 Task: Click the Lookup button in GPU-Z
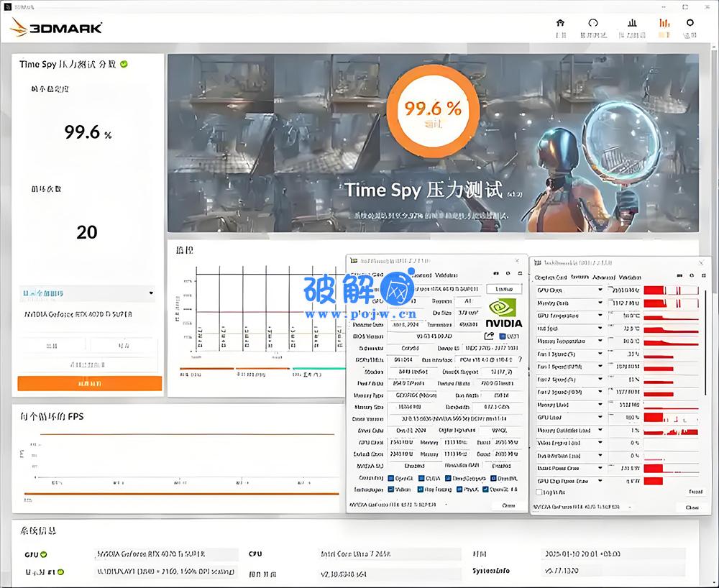pos(503,288)
